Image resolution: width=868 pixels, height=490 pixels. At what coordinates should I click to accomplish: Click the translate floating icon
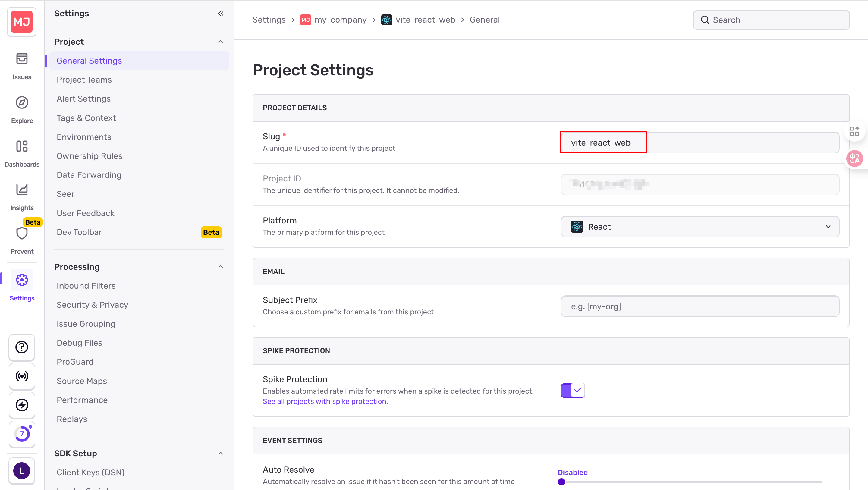coord(855,159)
